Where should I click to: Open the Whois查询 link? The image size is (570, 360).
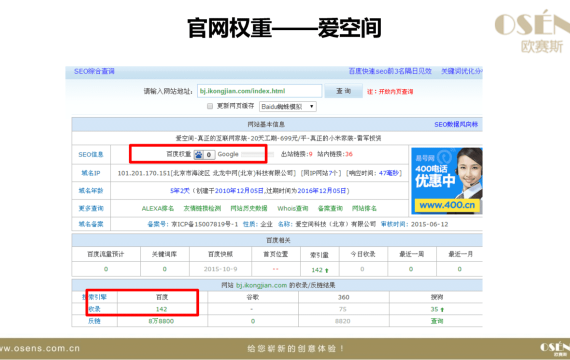pos(293,208)
